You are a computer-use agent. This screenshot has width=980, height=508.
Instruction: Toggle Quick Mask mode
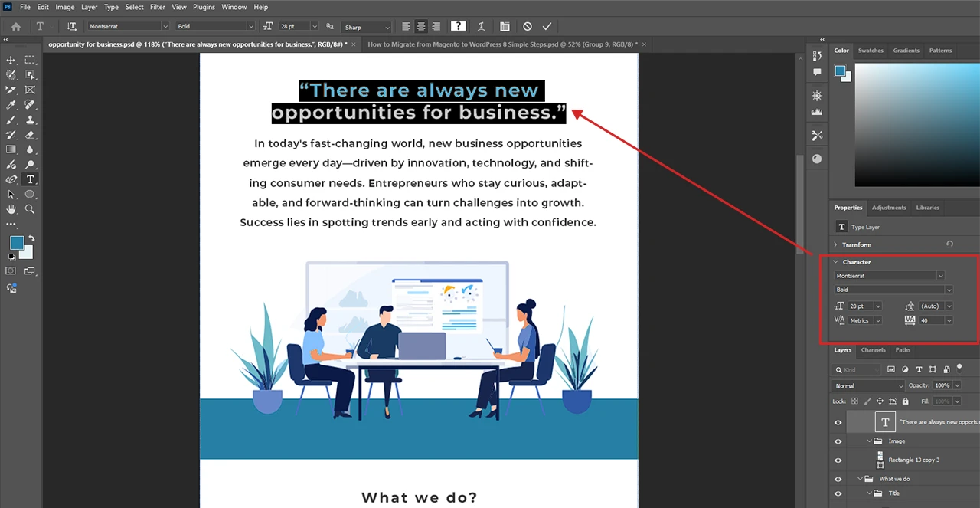click(11, 270)
